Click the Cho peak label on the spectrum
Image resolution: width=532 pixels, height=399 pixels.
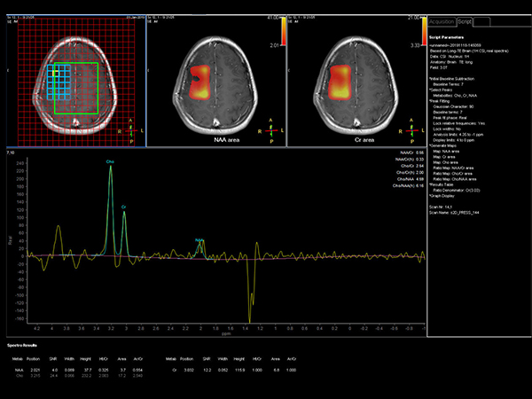[x=110, y=162]
